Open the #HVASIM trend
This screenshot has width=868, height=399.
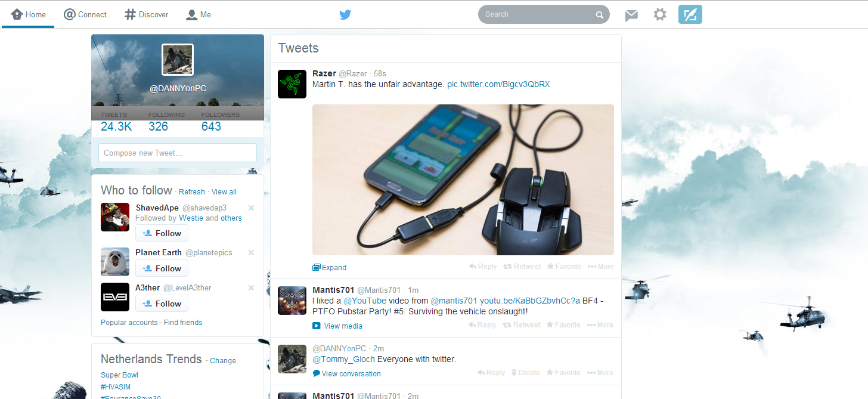coord(116,387)
